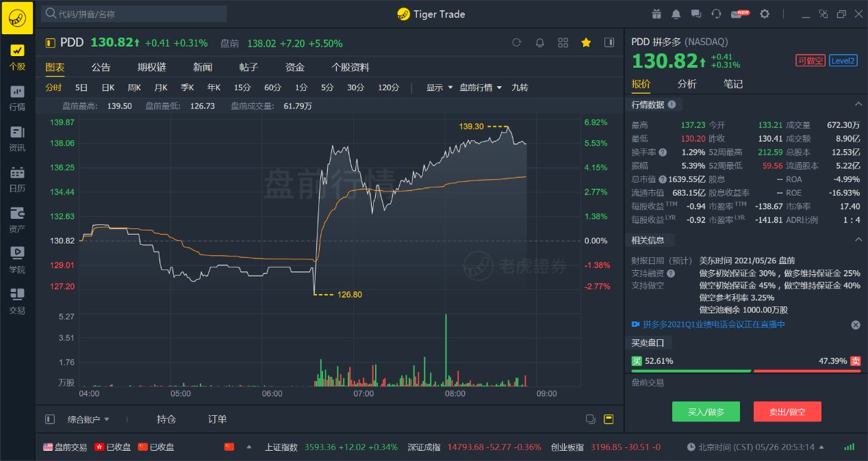This screenshot has width=868, height=461.
Task: Toggle the yellow collapse-panel icon in account bar
Action: click(609, 419)
